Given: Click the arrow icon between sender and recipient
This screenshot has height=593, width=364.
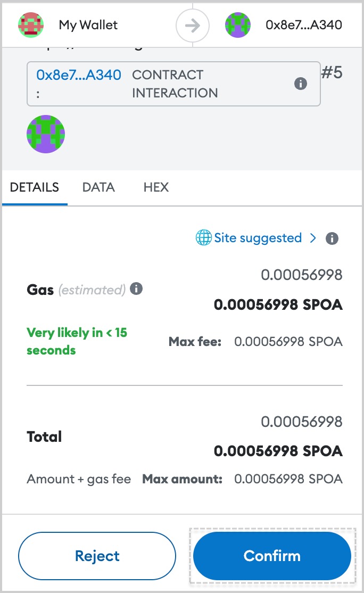Looking at the screenshot, I should pos(193,26).
